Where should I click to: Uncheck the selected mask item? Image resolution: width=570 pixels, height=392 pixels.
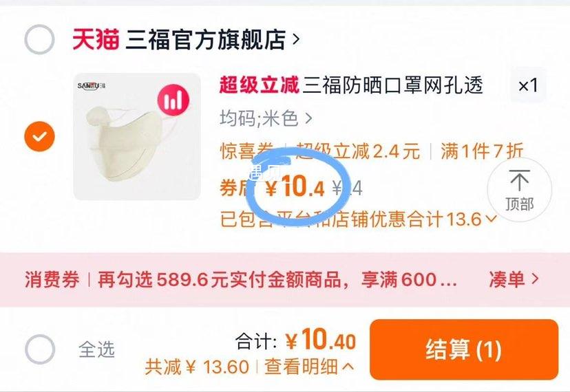[x=39, y=136]
